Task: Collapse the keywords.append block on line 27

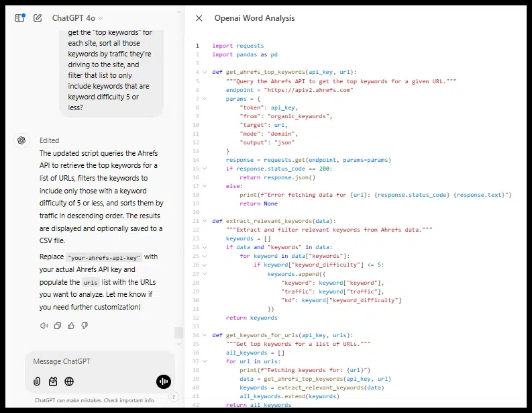Action: pyautogui.click(x=205, y=274)
